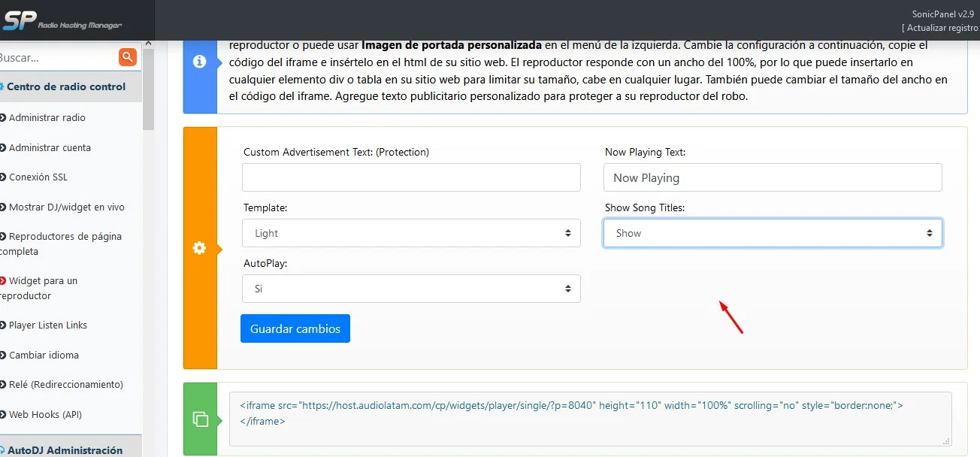Click the settings gear icon on orange bar
Screen dimensions: 980x457
click(199, 248)
